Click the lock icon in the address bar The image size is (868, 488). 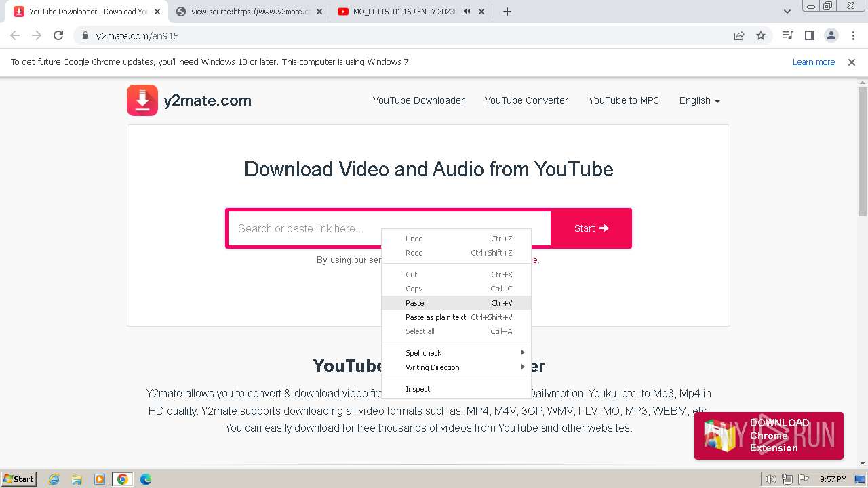[85, 35]
